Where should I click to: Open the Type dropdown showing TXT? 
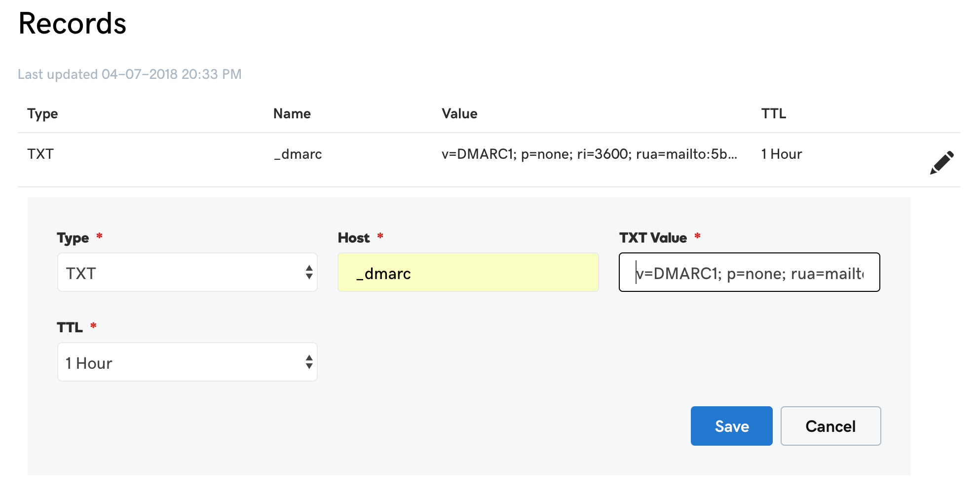click(187, 272)
